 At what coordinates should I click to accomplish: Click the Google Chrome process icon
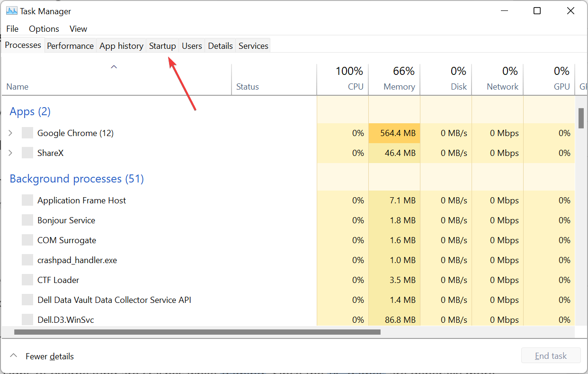[x=27, y=133]
